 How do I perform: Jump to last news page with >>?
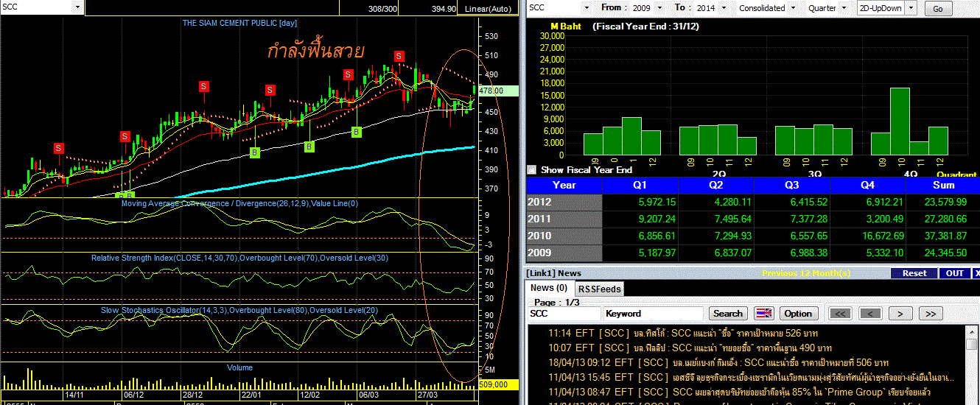931,313
